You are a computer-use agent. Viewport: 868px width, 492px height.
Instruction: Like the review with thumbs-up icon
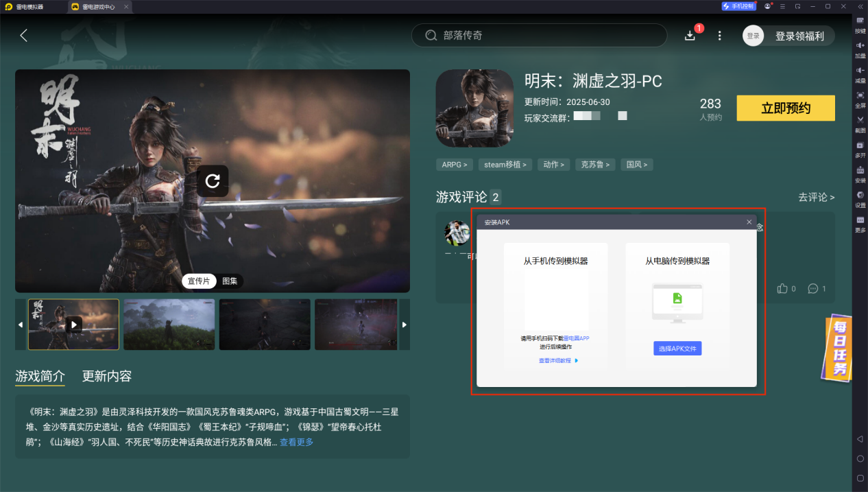tap(782, 289)
